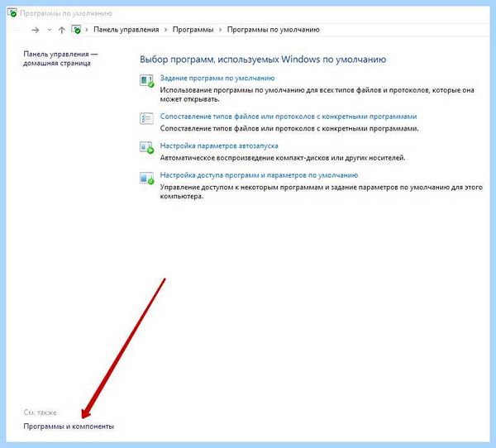Click description Использование программы по умолчанию
496x448 pixels.
point(317,94)
